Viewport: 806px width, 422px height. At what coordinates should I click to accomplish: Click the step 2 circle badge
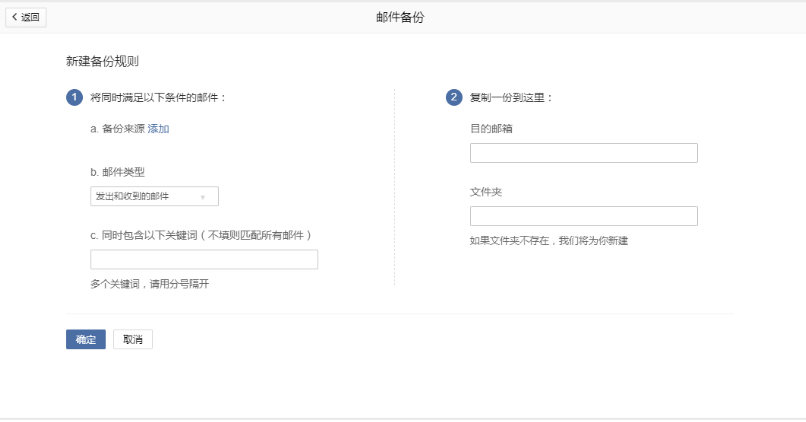(454, 97)
